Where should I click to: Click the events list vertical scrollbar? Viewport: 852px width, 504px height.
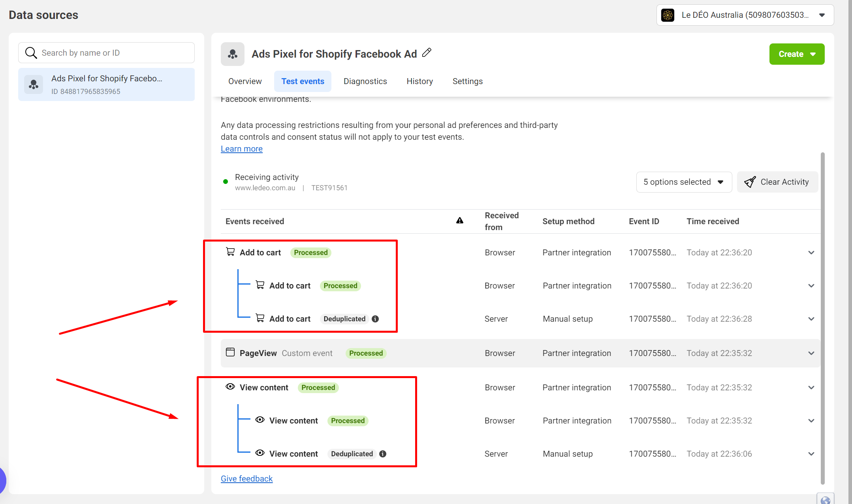click(823, 318)
